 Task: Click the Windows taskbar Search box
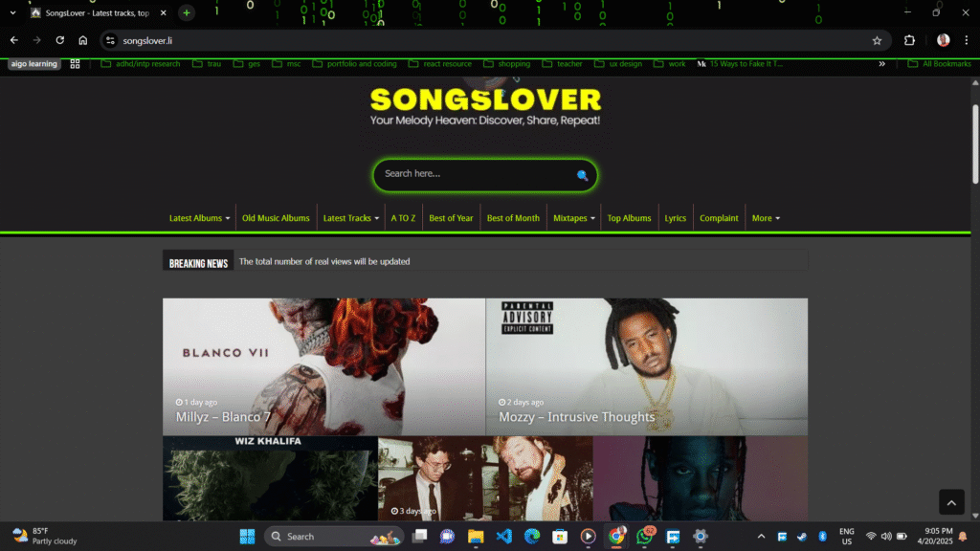click(x=334, y=536)
